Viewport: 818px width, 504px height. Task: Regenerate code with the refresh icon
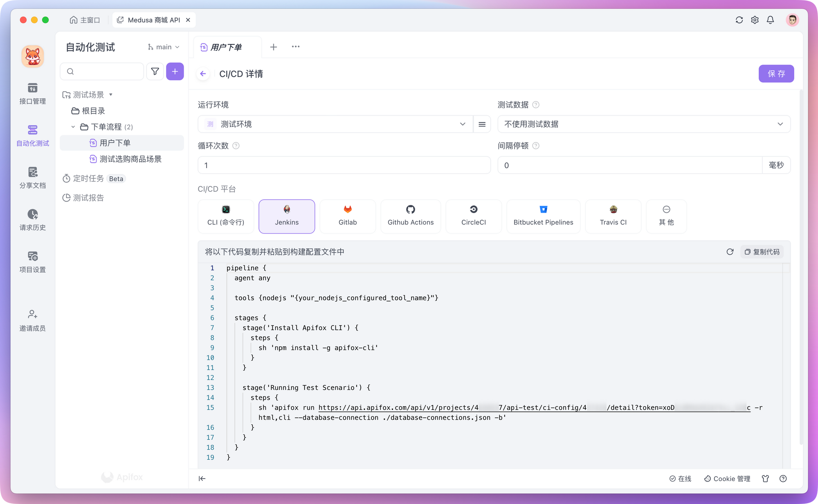coord(730,252)
